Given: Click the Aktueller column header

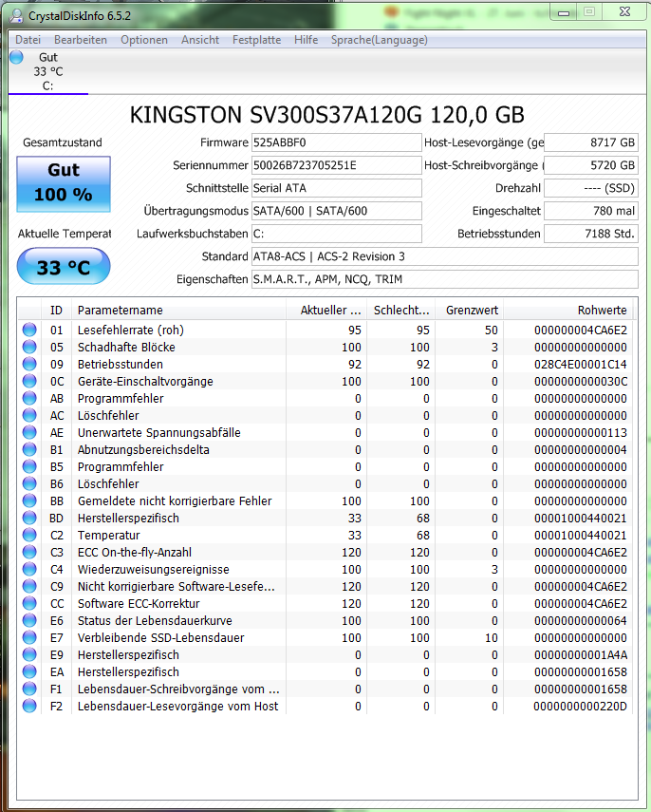Looking at the screenshot, I should tap(326, 311).
